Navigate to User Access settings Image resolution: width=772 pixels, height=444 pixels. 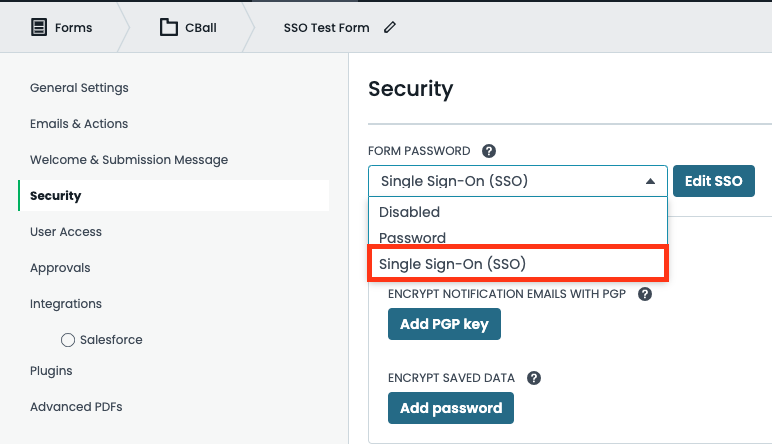click(x=66, y=232)
